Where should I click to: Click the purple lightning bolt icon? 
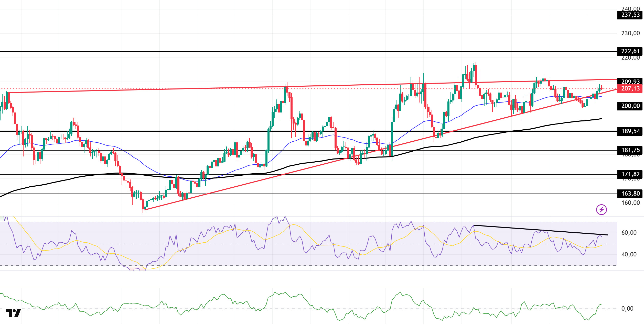[601, 210]
